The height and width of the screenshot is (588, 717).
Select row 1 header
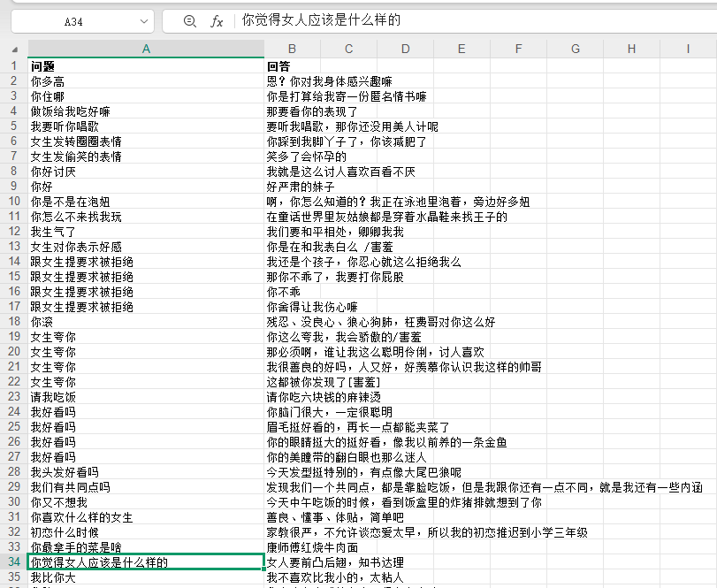(13, 66)
